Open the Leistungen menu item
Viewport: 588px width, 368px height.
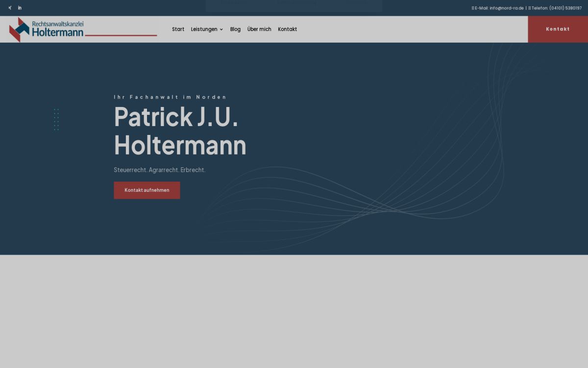[x=204, y=29]
